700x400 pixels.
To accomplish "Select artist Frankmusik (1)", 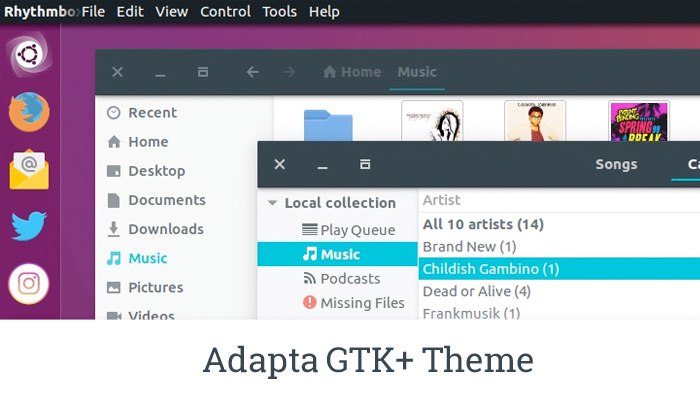I will click(x=471, y=313).
